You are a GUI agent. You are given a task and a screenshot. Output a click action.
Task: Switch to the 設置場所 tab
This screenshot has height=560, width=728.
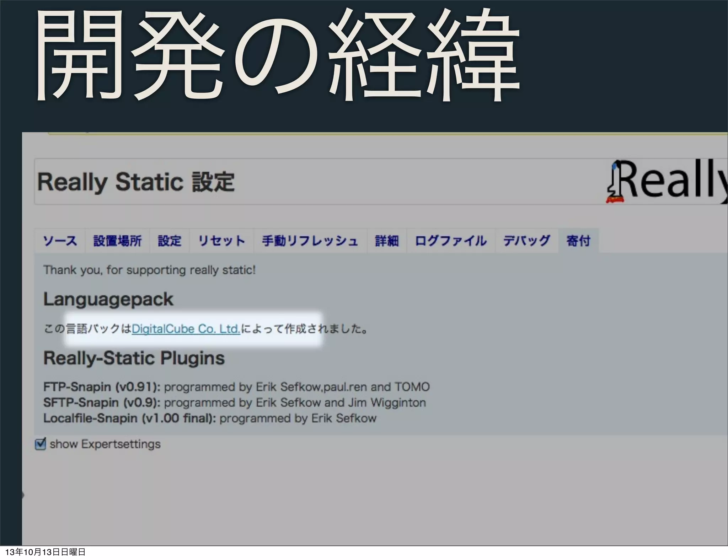pos(117,241)
